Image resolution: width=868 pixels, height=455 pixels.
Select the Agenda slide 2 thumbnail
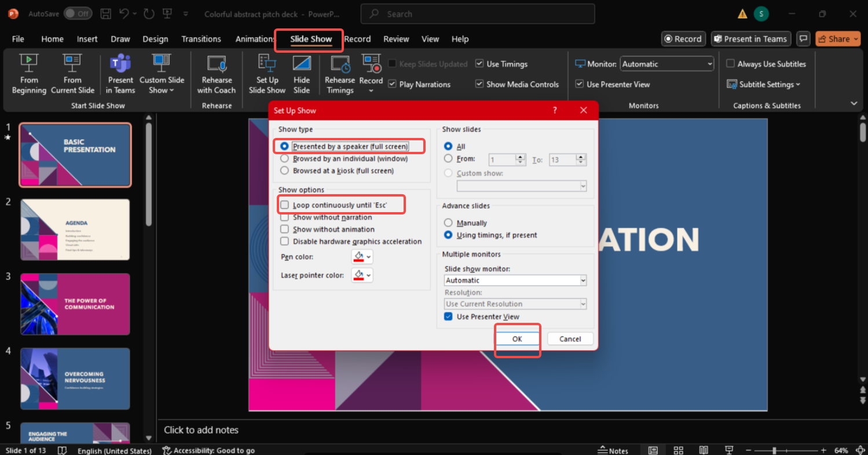click(75, 230)
